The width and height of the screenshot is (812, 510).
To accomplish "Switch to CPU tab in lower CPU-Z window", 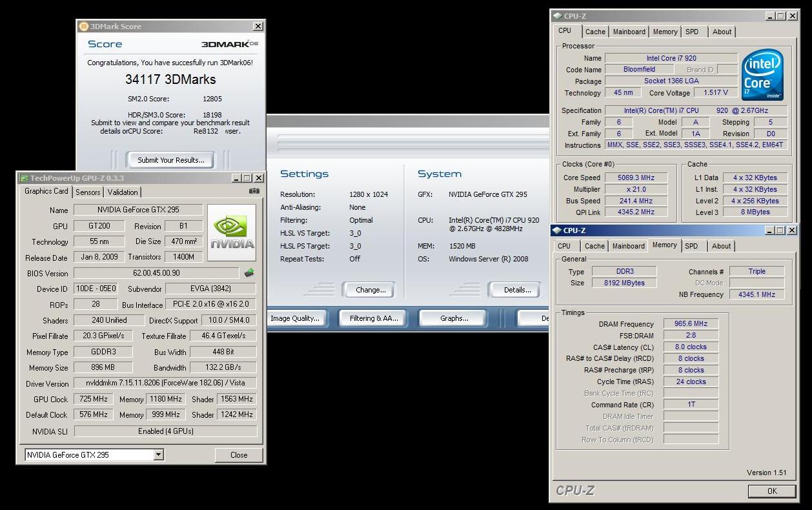I will click(x=564, y=246).
